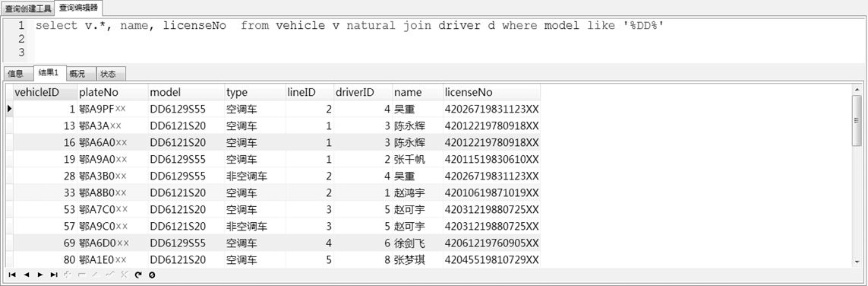Click the model column header
Viewport: 868px width, 286px height.
(186, 93)
